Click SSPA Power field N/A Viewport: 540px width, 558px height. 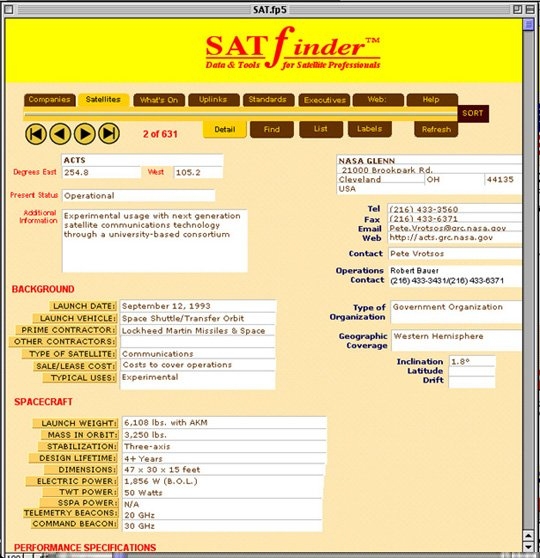[x=222, y=504]
